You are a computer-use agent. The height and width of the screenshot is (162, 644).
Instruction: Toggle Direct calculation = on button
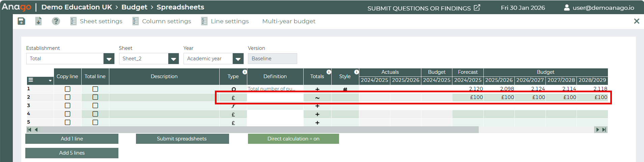pos(293,139)
